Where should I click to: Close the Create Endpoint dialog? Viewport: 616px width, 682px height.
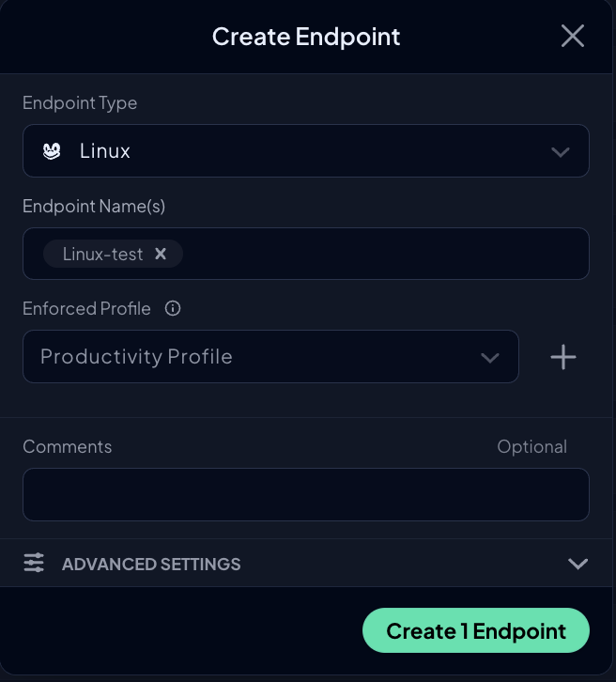coord(572,36)
